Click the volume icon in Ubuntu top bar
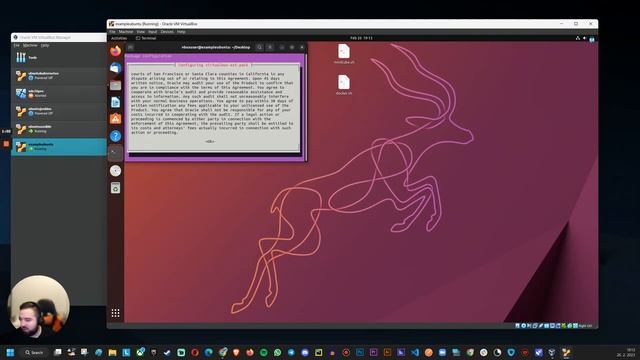 pyautogui.click(x=584, y=38)
